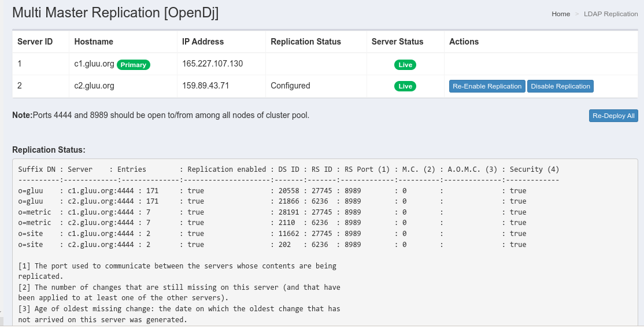This screenshot has height=328, width=644.
Task: Click the RS Port (1) column heading
Action: click(x=367, y=169)
